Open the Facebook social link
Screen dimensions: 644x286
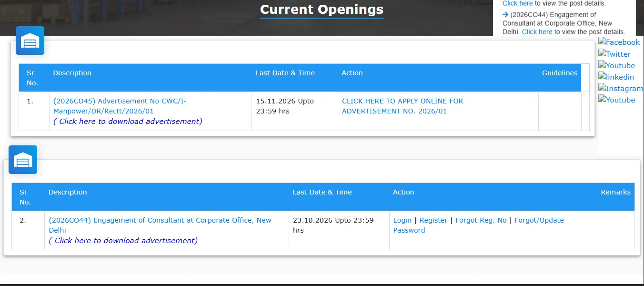pos(619,42)
